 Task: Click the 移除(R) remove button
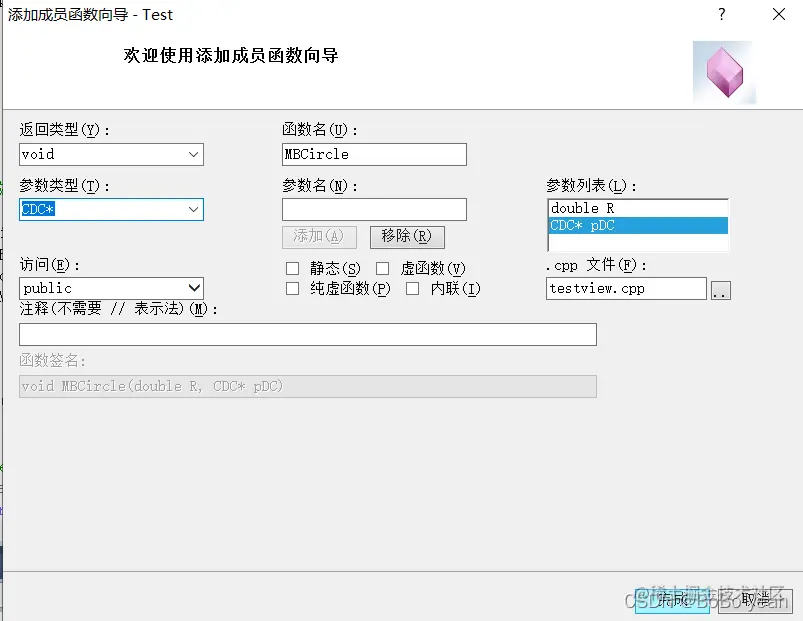(x=407, y=236)
